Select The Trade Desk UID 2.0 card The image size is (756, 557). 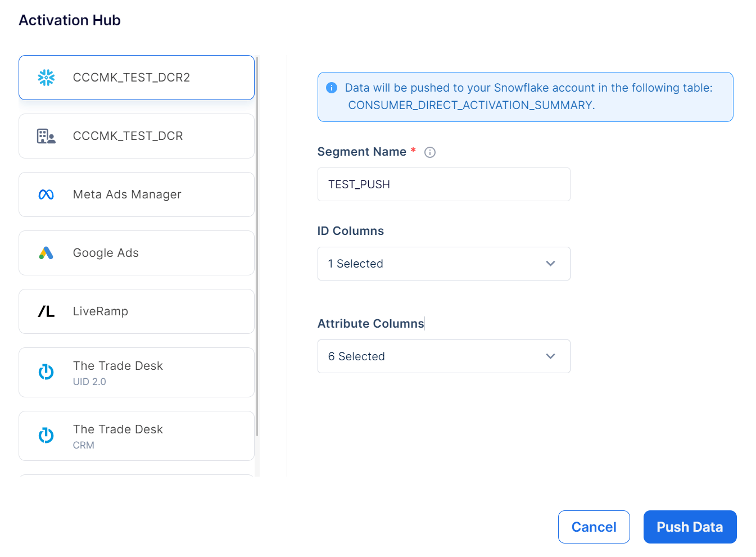137,372
